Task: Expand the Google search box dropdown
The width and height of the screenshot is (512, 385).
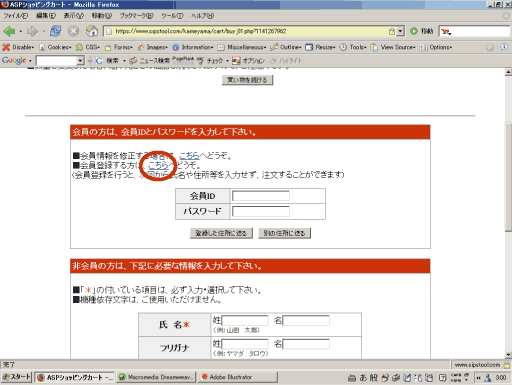Action: click(x=80, y=61)
